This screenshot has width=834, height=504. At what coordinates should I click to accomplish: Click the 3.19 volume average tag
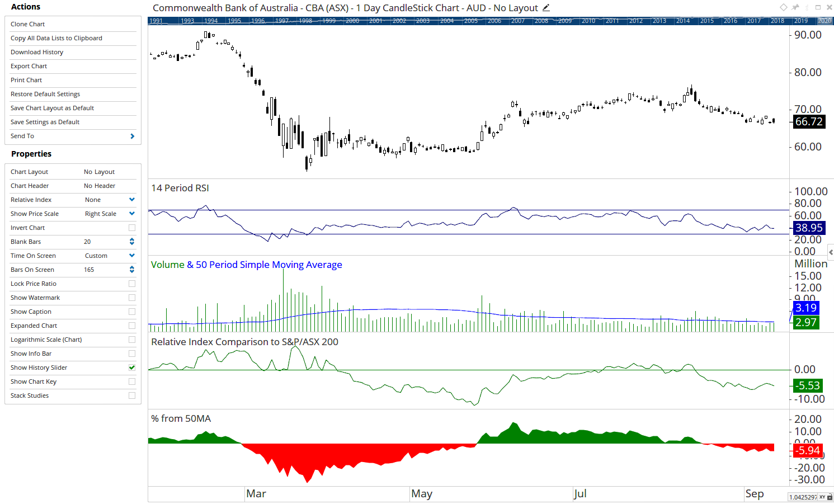coord(805,308)
